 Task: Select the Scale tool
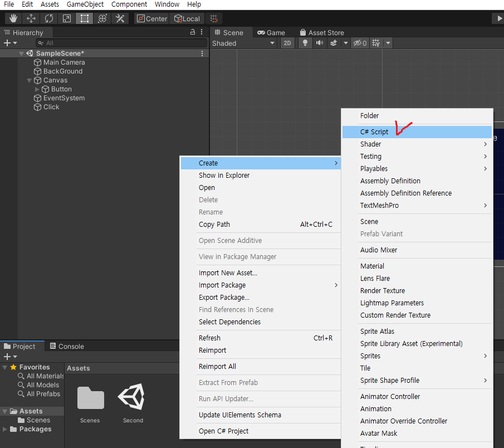point(66,18)
